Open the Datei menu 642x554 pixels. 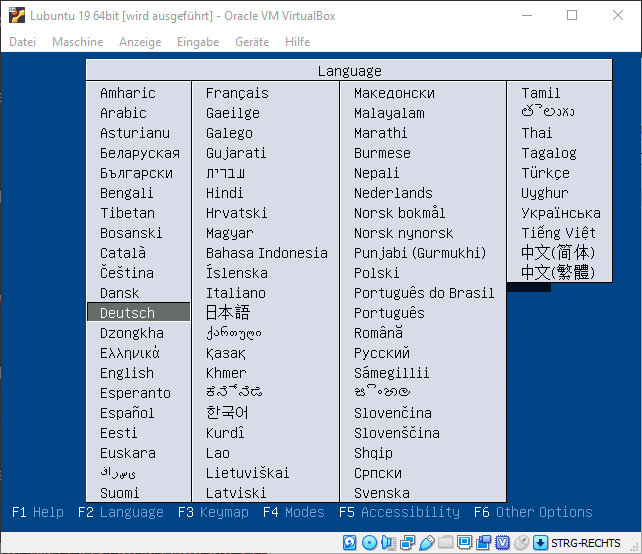tap(23, 42)
